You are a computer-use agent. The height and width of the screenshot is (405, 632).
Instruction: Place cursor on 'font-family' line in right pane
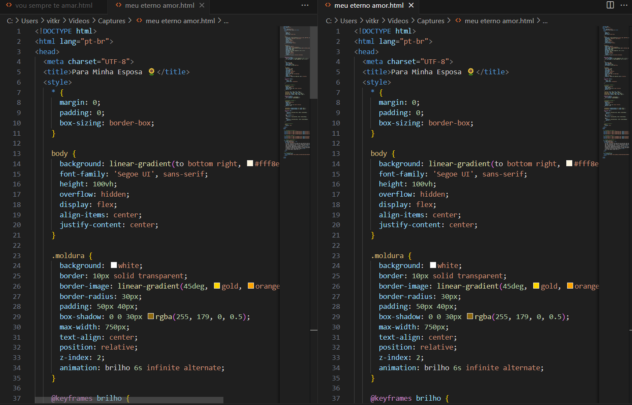click(x=453, y=174)
